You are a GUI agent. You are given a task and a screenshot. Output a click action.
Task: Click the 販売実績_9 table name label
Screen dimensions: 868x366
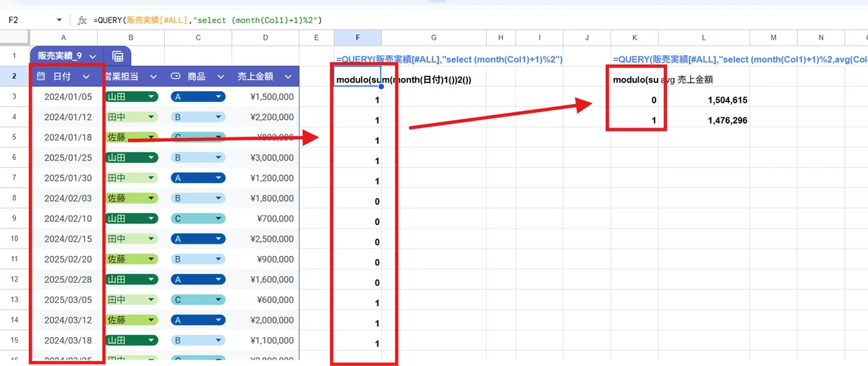click(x=61, y=56)
